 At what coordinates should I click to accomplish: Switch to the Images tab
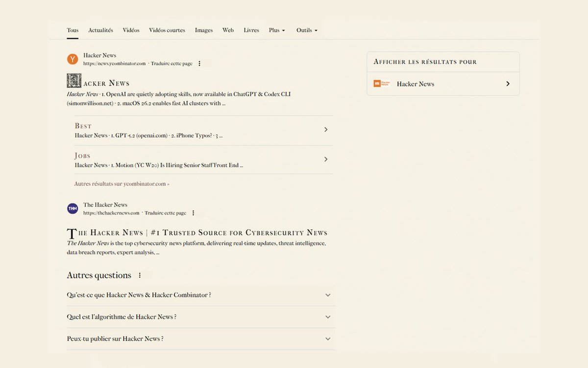tap(204, 30)
